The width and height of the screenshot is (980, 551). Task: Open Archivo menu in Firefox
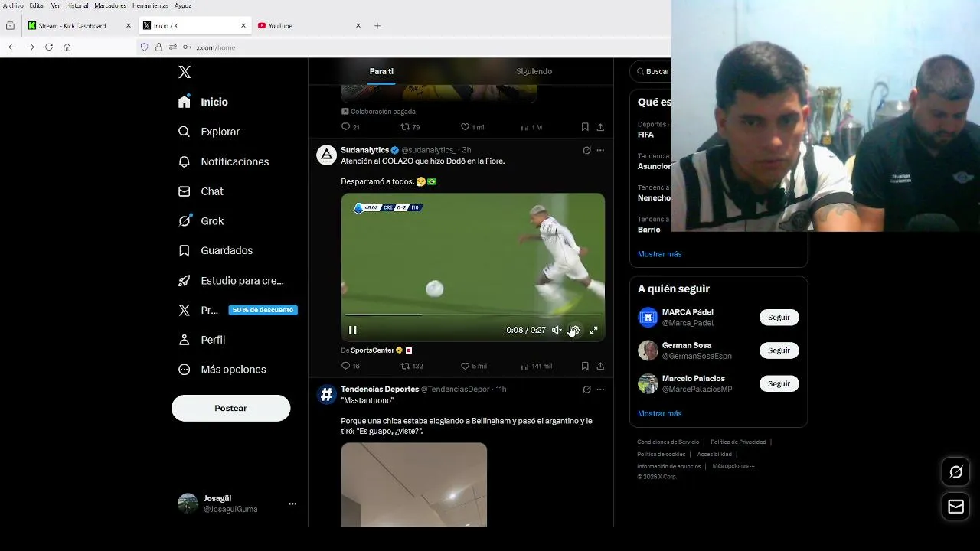point(13,5)
